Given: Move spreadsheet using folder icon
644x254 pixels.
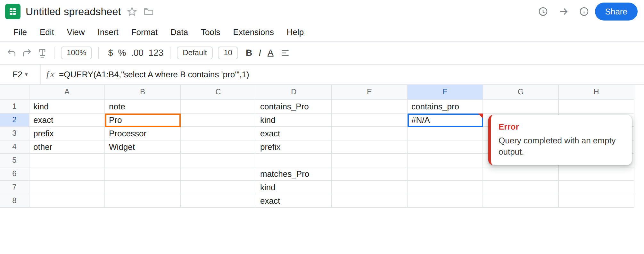Looking at the screenshot, I should tap(149, 12).
